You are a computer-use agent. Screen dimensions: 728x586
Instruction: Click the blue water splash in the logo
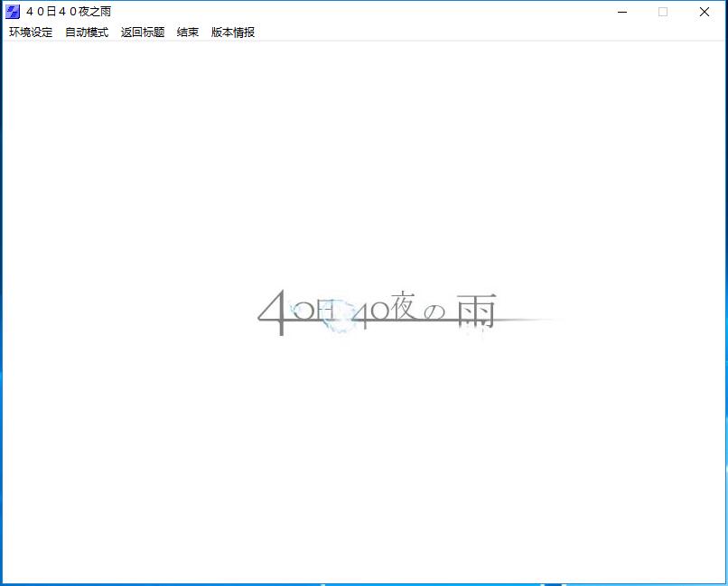(x=338, y=322)
